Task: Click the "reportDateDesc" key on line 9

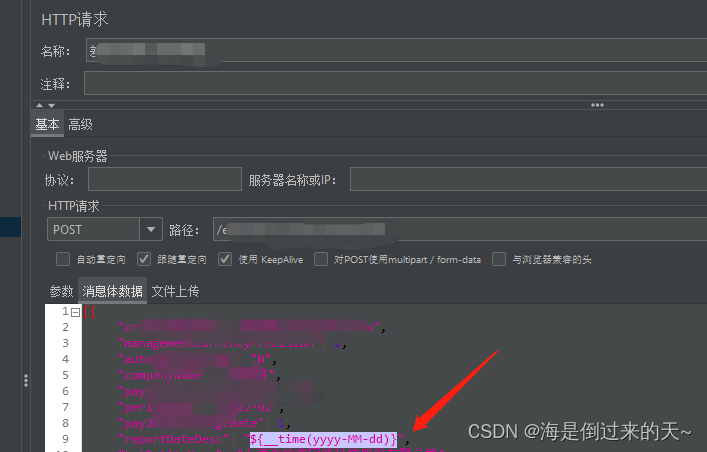Action: (x=174, y=439)
